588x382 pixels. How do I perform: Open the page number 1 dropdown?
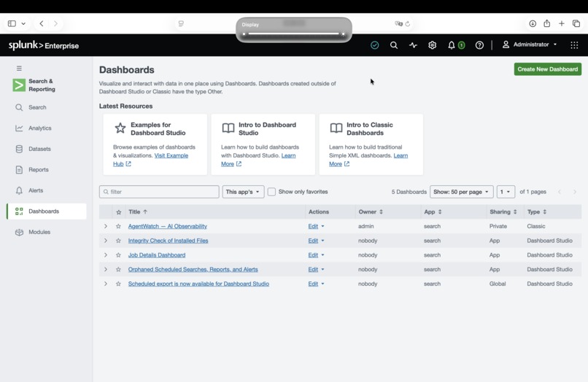click(x=506, y=192)
